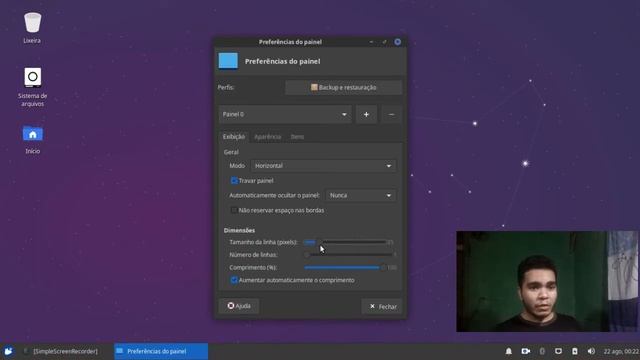The height and width of the screenshot is (360, 640).
Task: Open Backup e restauração profiles button
Action: tap(344, 87)
